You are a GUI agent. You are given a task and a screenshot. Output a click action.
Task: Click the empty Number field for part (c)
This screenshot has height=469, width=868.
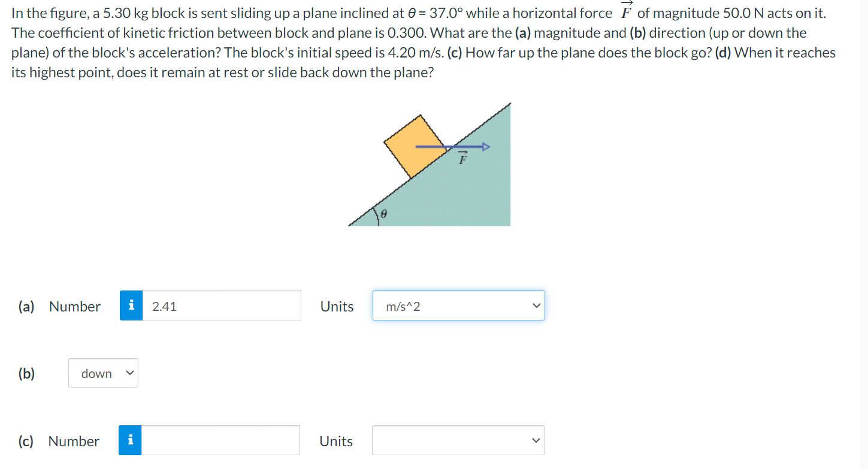(220, 440)
